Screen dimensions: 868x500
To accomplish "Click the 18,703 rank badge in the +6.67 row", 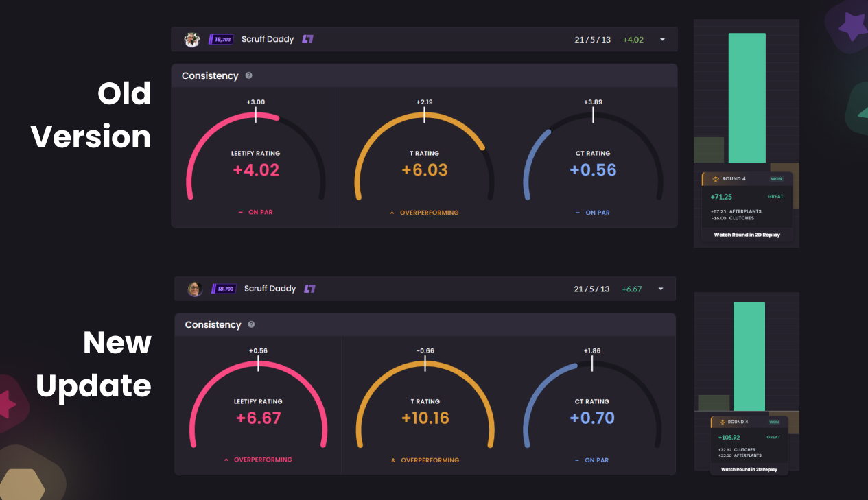I will (x=224, y=289).
